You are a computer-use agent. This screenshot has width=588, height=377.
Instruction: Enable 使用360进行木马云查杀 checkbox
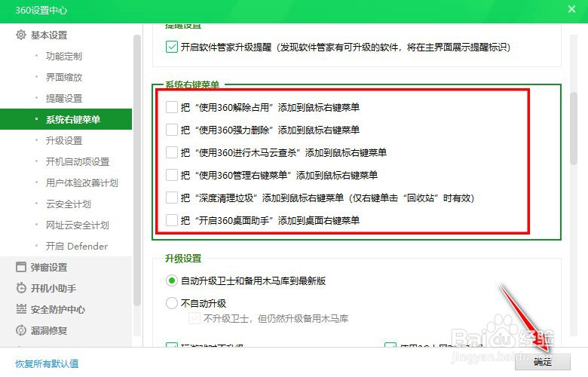tap(172, 152)
